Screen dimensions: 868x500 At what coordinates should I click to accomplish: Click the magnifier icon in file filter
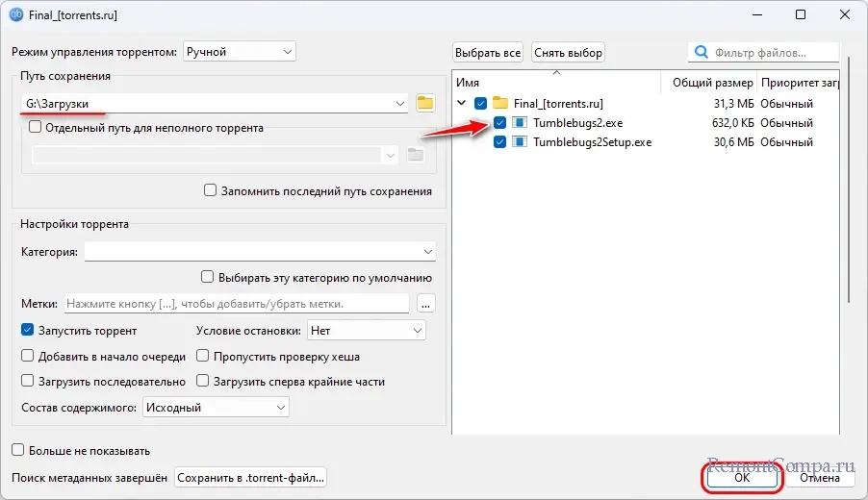pos(702,53)
